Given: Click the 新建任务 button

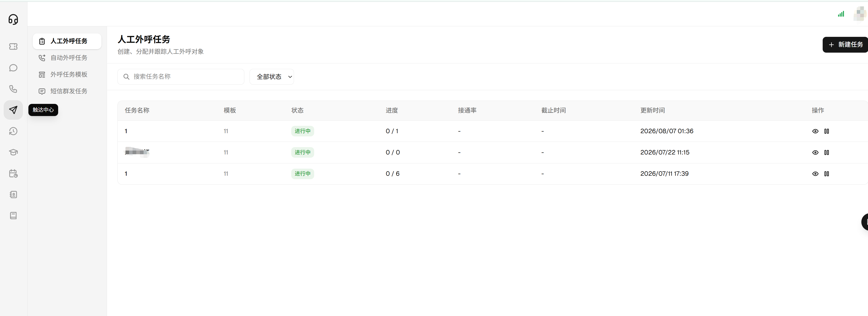Looking at the screenshot, I should (x=845, y=44).
